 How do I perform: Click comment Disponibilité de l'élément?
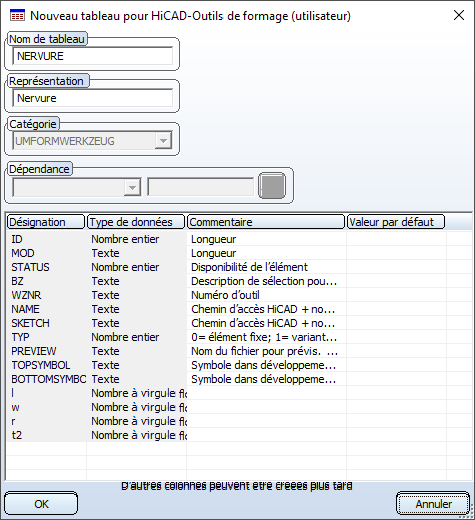(x=249, y=267)
